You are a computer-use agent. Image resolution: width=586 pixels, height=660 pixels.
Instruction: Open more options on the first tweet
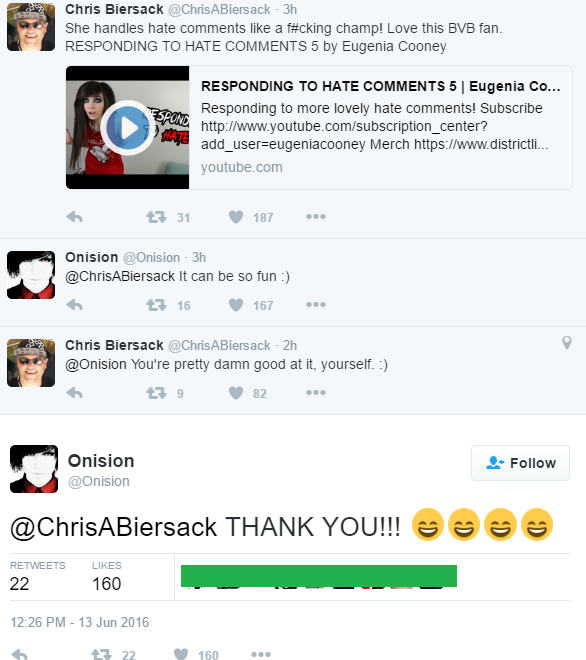(316, 217)
